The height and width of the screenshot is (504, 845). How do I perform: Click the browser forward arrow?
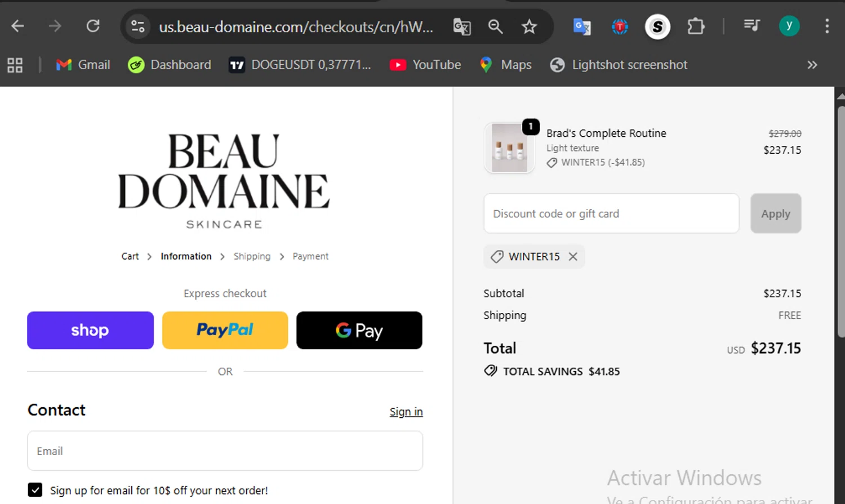coord(55,26)
